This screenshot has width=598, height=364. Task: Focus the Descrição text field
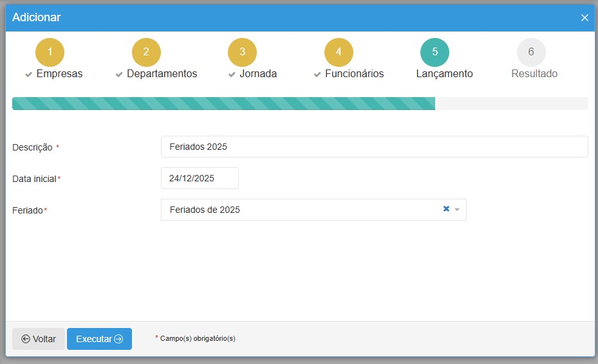374,147
